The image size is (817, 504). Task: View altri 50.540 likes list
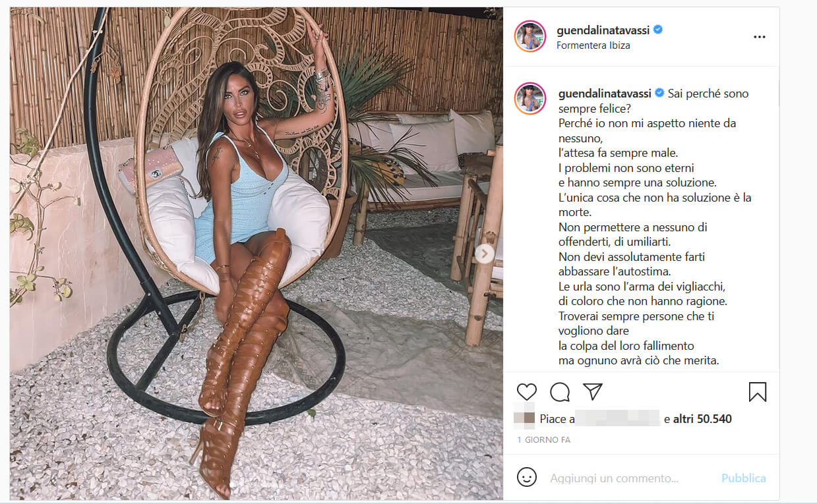click(x=702, y=418)
